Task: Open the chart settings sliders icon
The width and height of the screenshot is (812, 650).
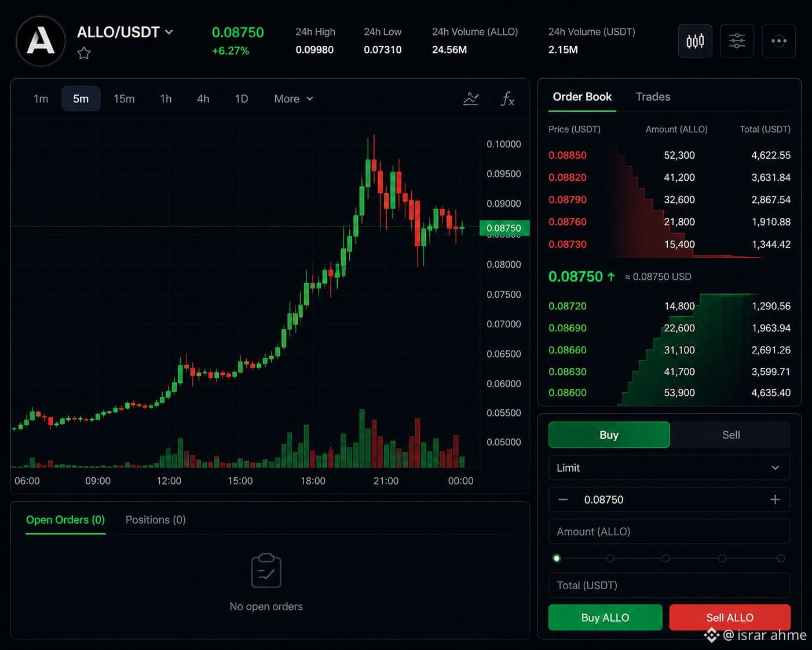Action: 737,41
